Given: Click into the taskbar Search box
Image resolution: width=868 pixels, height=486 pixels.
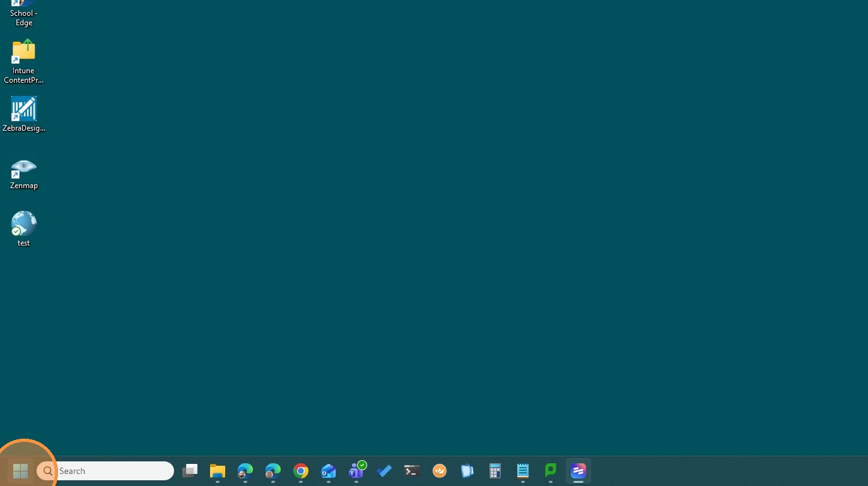Looking at the screenshot, I should [105, 471].
